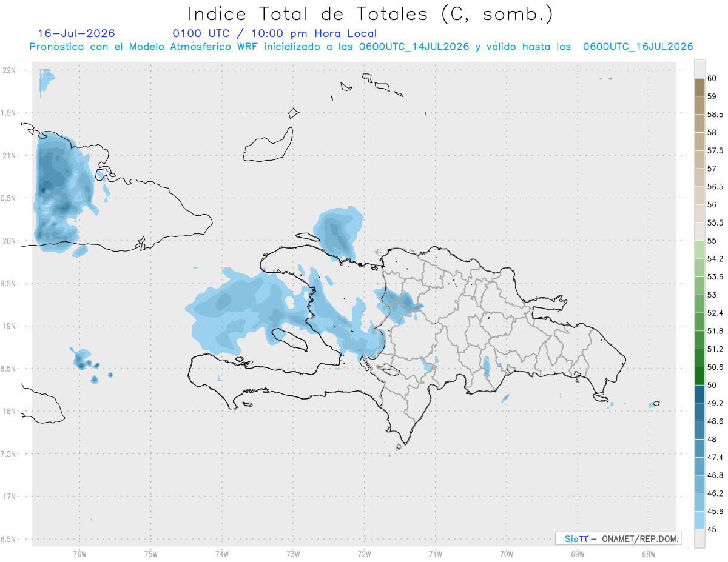This screenshot has width=728, height=562.
Task: Click the colorbar value '57.5'
Action: tap(715, 150)
